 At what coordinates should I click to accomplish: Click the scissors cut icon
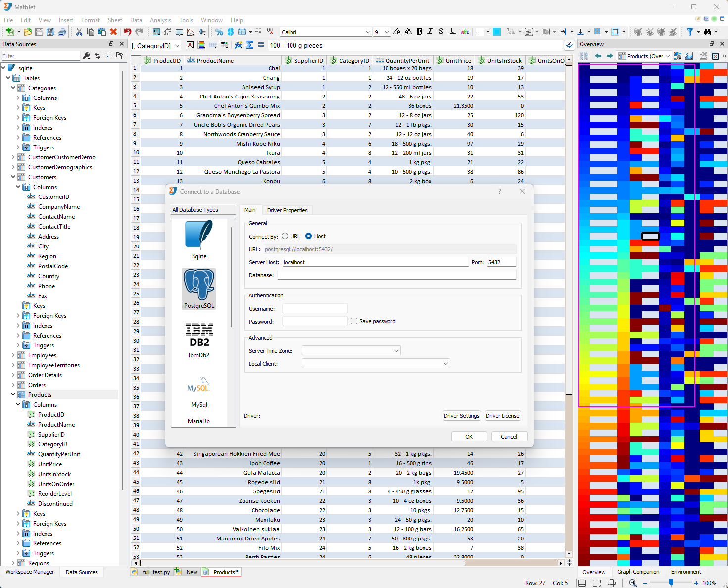click(x=79, y=32)
